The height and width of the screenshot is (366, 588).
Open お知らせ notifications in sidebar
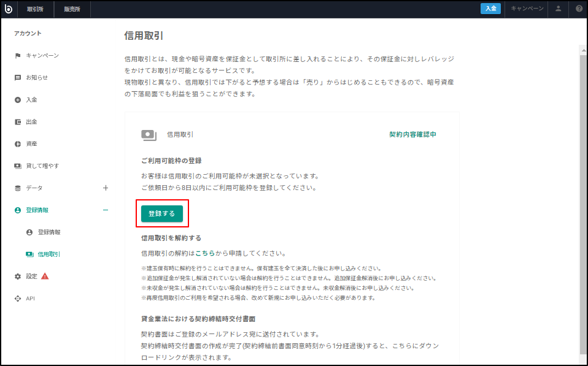(x=36, y=78)
